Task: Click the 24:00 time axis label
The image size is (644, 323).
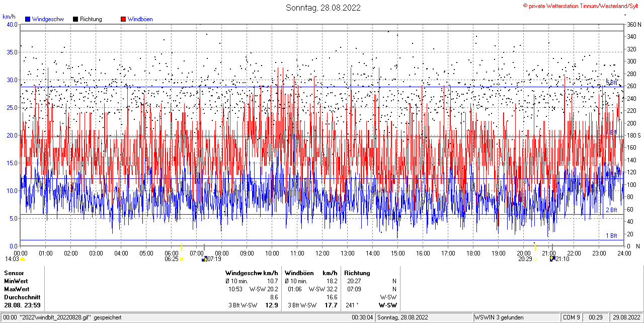Action: pyautogui.click(x=624, y=253)
